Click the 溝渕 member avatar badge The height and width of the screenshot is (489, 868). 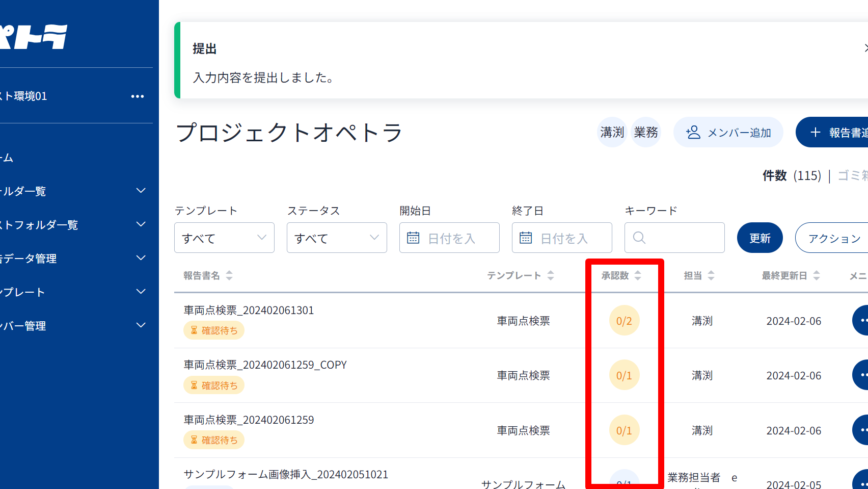click(612, 133)
